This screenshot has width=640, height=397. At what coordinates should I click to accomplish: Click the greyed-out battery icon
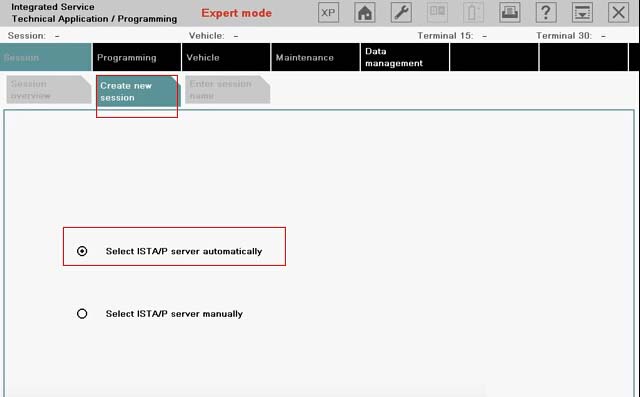(x=473, y=13)
